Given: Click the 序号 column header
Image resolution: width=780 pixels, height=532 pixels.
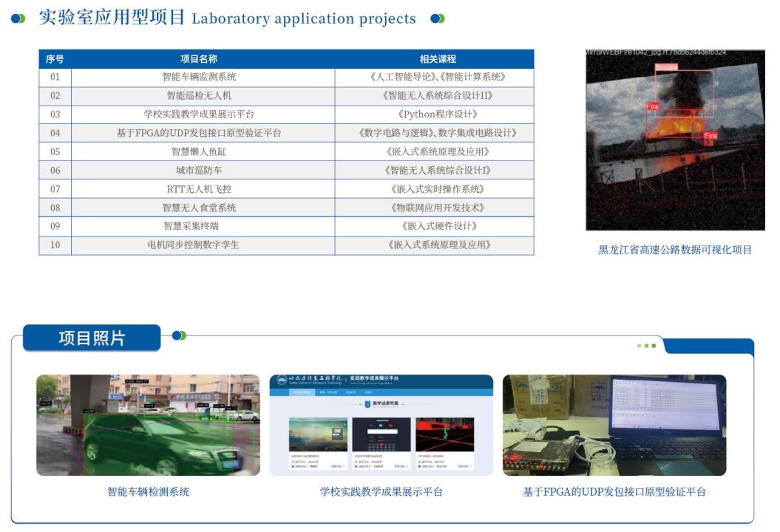Looking at the screenshot, I should tap(55, 59).
